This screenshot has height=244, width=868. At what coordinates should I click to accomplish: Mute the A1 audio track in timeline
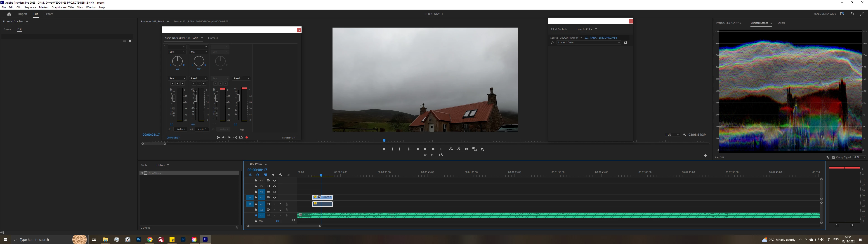click(274, 204)
